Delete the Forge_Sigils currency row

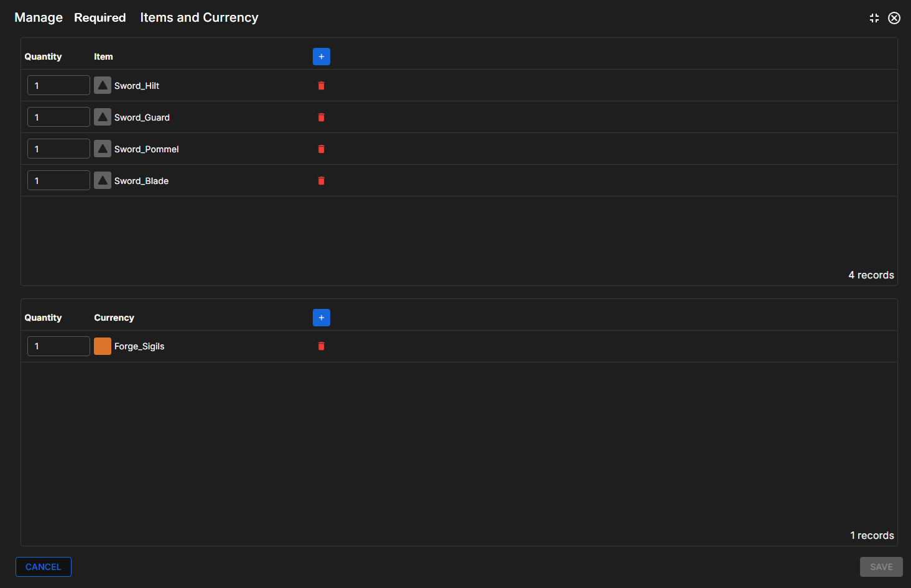[321, 346]
